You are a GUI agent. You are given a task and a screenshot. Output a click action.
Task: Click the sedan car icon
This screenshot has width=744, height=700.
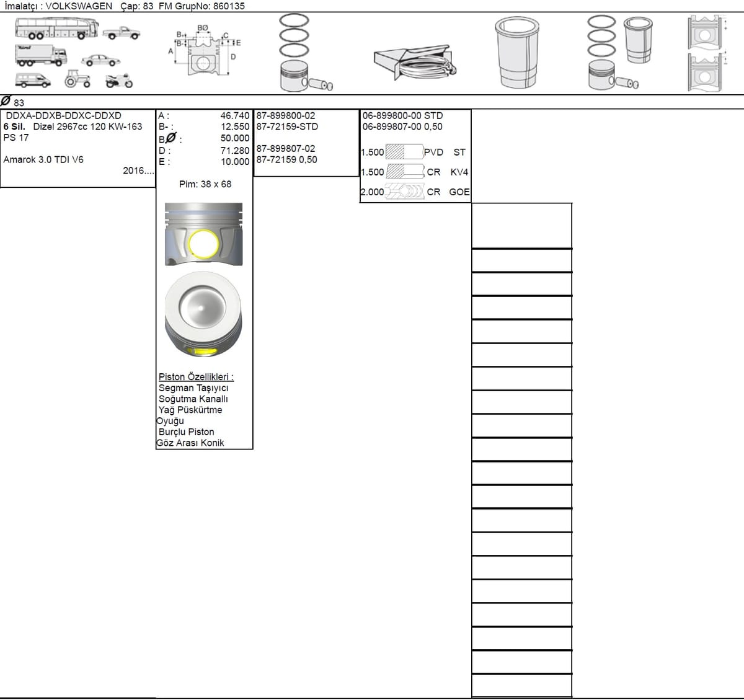click(x=100, y=60)
